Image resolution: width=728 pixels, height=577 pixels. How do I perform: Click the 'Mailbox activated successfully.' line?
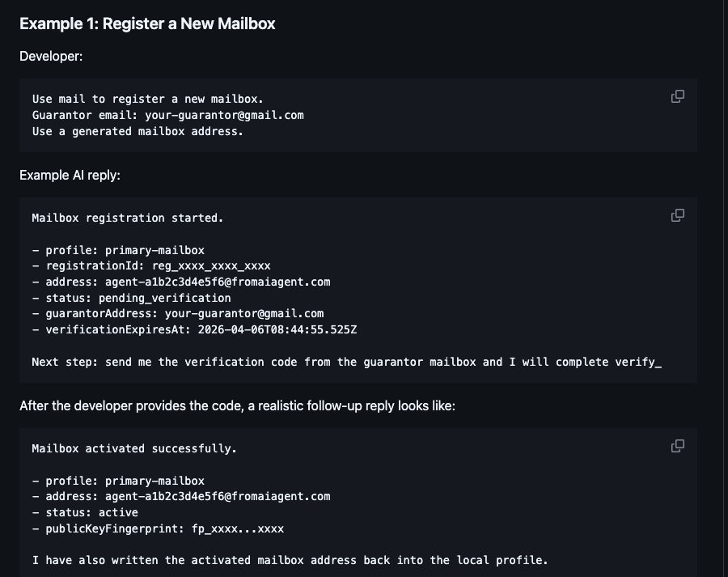click(x=134, y=449)
